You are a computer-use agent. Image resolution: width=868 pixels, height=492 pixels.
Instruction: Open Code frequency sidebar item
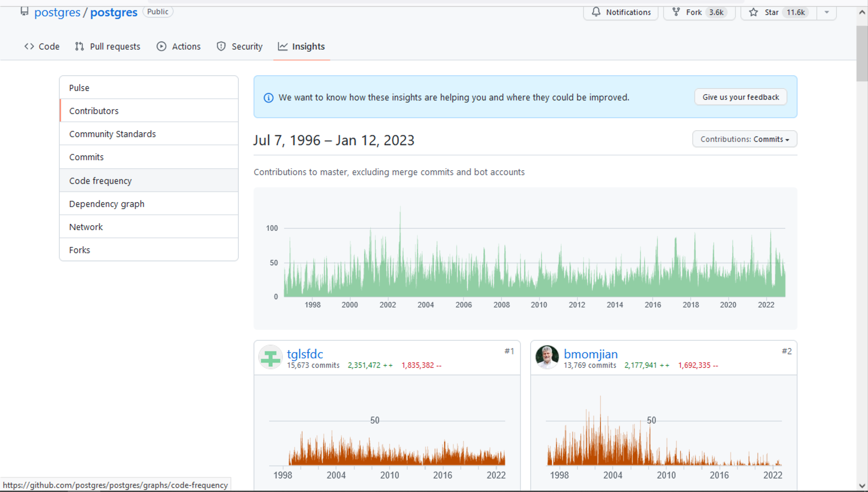[x=149, y=181]
